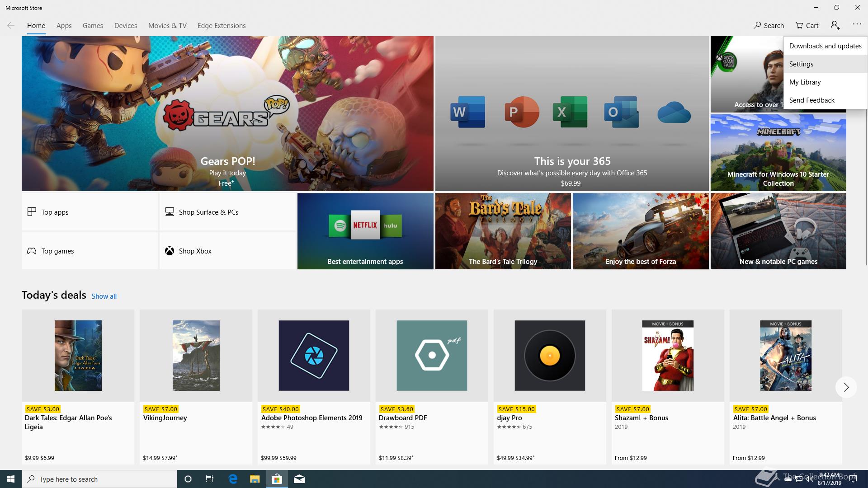This screenshot has height=488, width=868.
Task: Open the djay Pro deal card
Action: click(x=550, y=387)
